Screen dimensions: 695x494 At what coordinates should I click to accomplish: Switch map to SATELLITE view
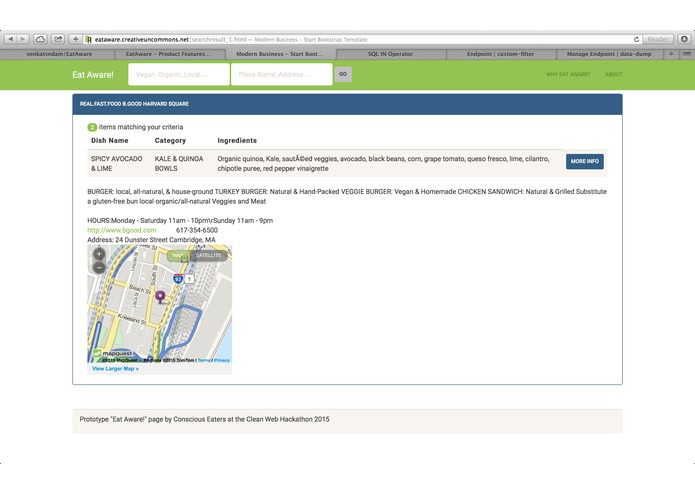(208, 256)
